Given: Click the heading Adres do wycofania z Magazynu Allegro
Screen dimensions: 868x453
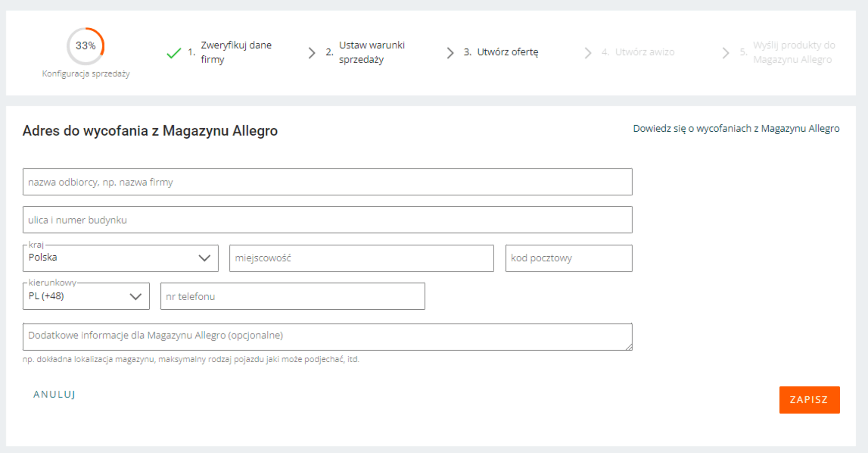Looking at the screenshot, I should coord(150,131).
